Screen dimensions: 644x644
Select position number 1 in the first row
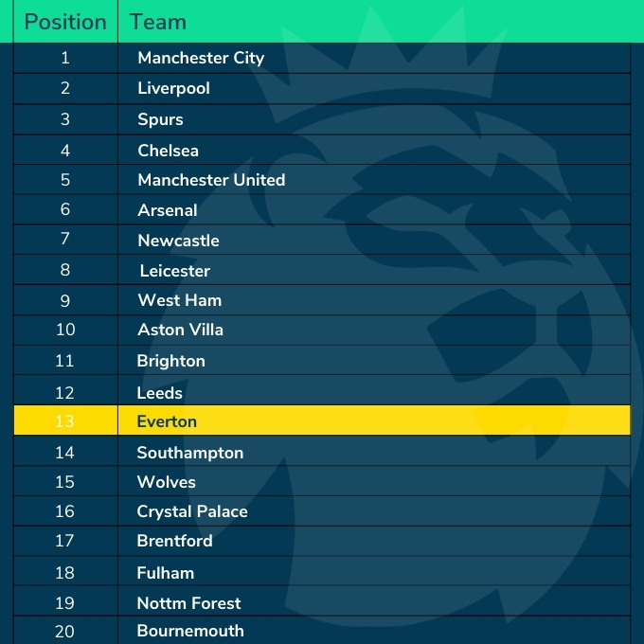tap(65, 58)
